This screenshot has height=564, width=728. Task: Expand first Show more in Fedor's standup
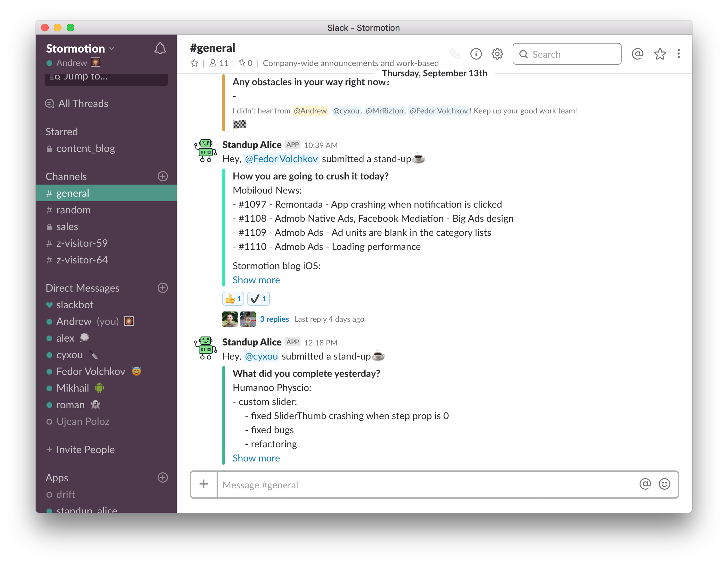(x=256, y=280)
